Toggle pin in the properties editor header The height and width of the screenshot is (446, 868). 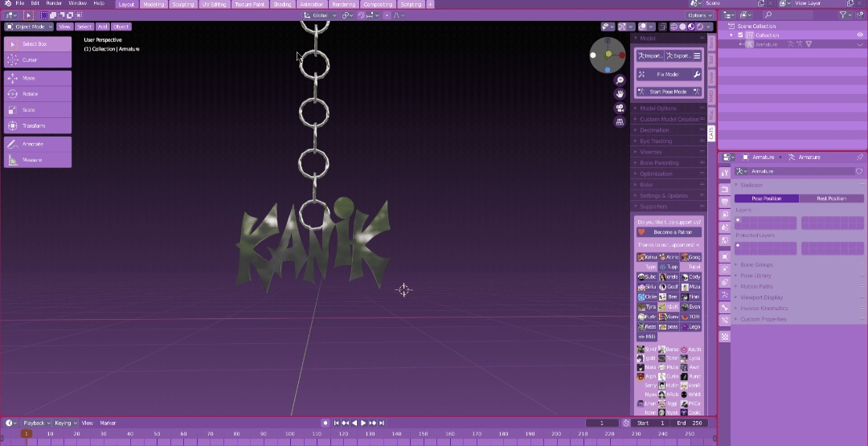coord(860,158)
